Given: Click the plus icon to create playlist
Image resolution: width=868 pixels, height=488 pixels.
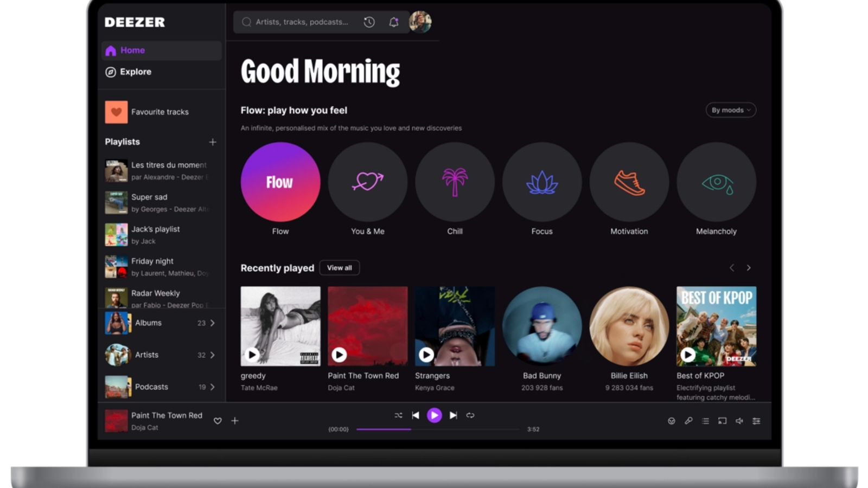Looking at the screenshot, I should (213, 142).
